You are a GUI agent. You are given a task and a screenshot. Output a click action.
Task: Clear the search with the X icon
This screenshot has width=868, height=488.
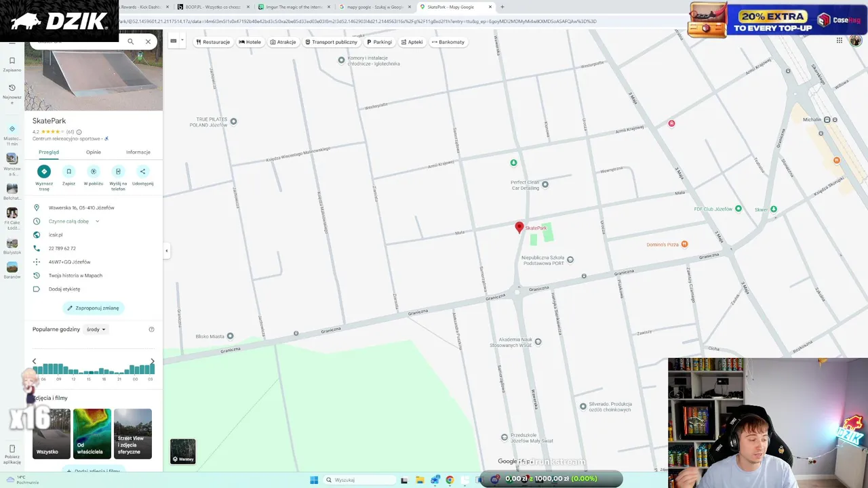(148, 41)
